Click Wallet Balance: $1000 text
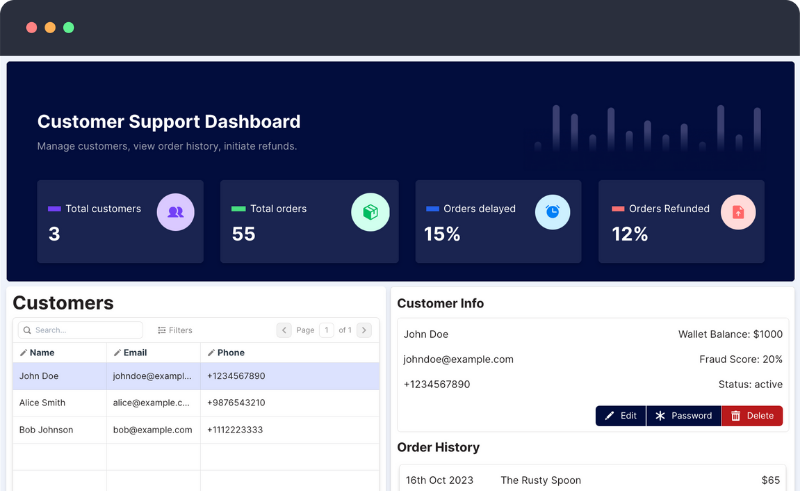Screen dimensions: 800x491 coord(730,334)
